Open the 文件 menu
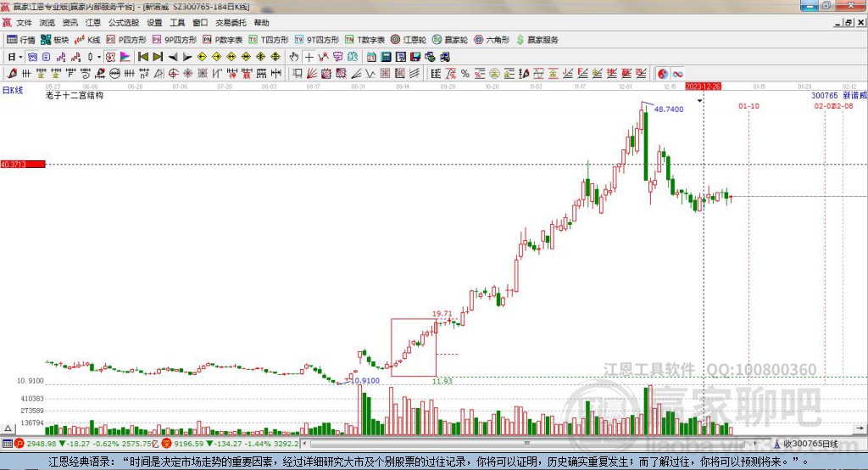Viewport: 868px width, 470px height. [x=24, y=23]
